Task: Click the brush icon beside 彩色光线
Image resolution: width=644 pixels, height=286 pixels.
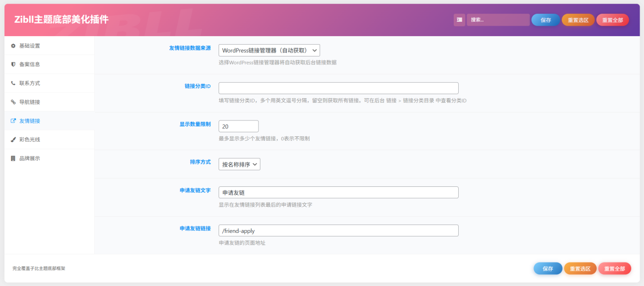Action: pyautogui.click(x=13, y=140)
